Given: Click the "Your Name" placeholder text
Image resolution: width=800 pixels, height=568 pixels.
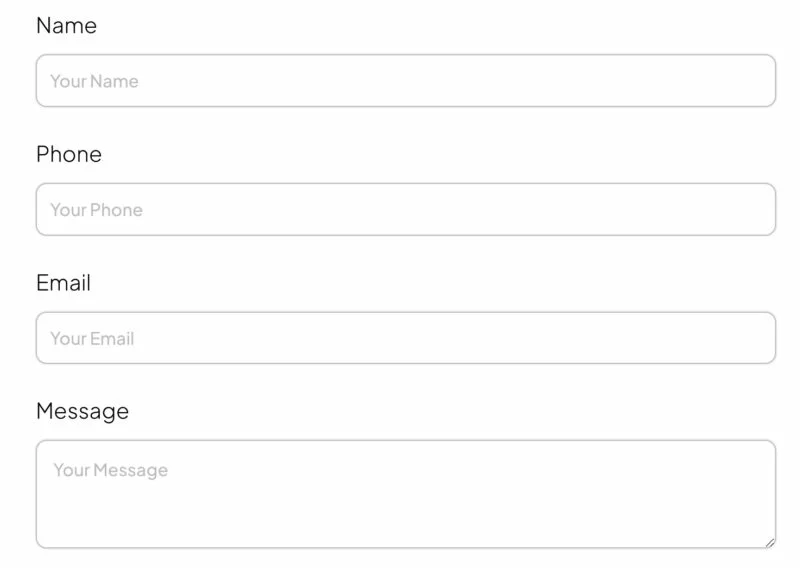Looking at the screenshot, I should coord(94,81).
